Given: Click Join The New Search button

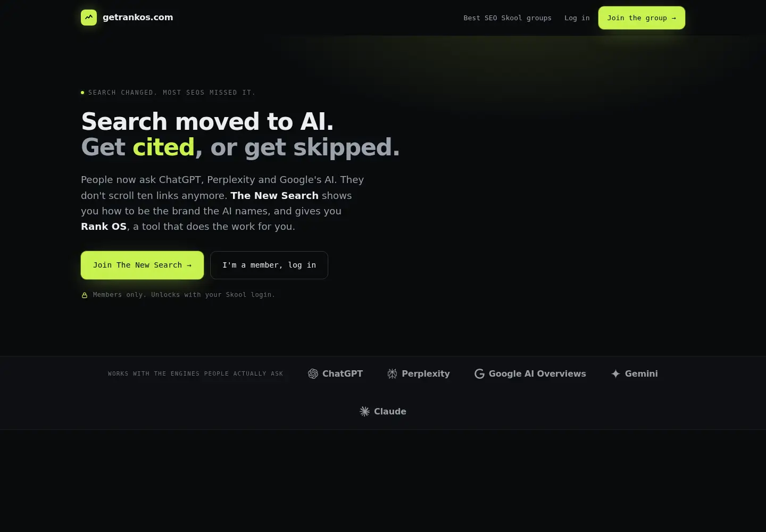Looking at the screenshot, I should pos(142,265).
